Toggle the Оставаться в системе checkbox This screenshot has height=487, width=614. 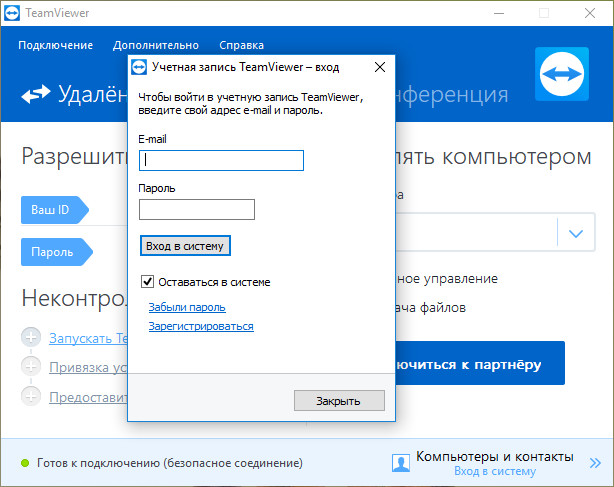148,281
